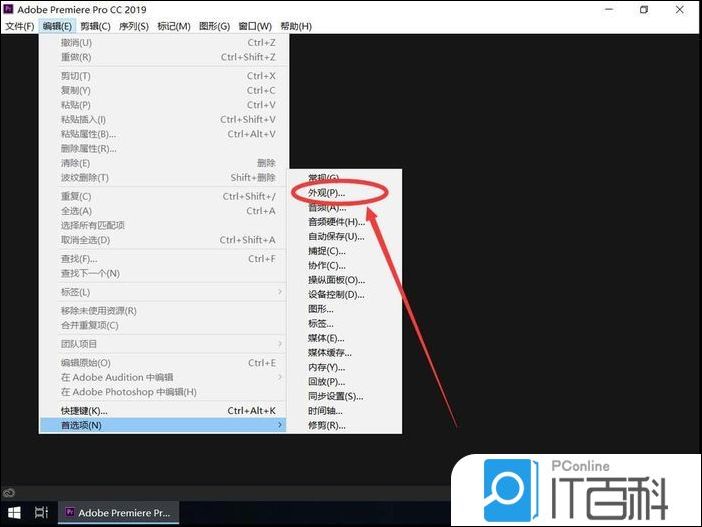This screenshot has height=527, width=702.
Task: Click the Creative Cloud sync status icon
Action: pyautogui.click(x=9, y=493)
